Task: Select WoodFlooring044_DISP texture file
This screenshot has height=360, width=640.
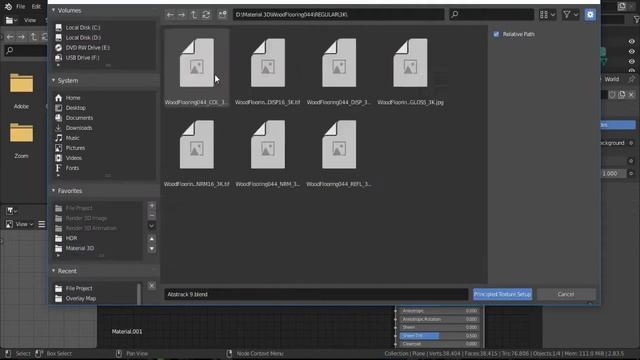Action: tap(339, 68)
